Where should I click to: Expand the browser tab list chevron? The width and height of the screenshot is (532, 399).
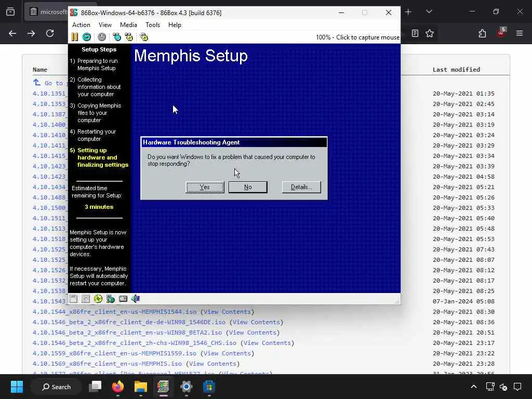click(429, 12)
